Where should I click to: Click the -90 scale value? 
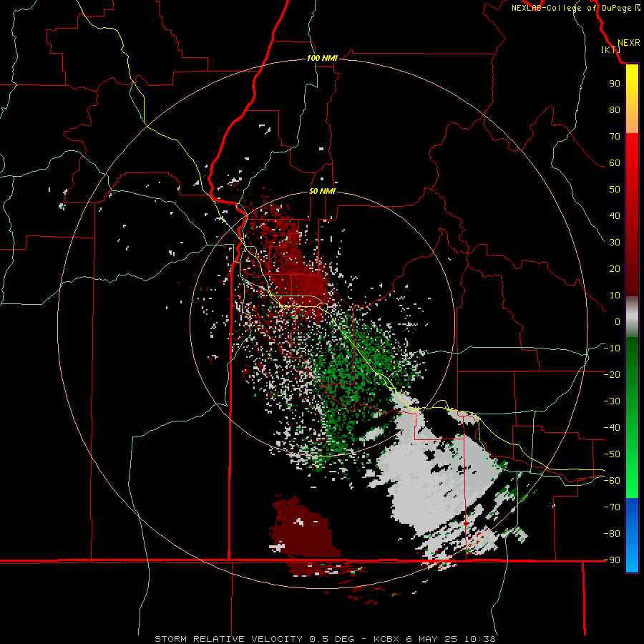pyautogui.click(x=612, y=560)
